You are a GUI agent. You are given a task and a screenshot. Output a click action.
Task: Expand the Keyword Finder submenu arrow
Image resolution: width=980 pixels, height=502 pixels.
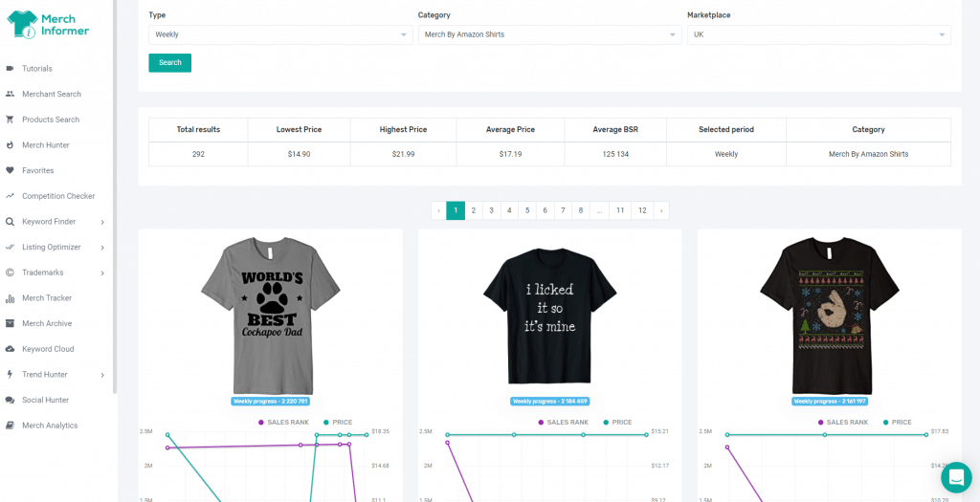coord(102,222)
